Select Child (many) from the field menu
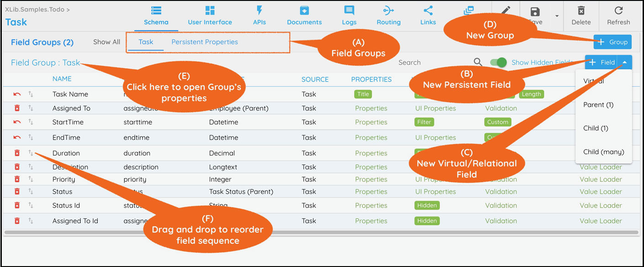 (603, 152)
